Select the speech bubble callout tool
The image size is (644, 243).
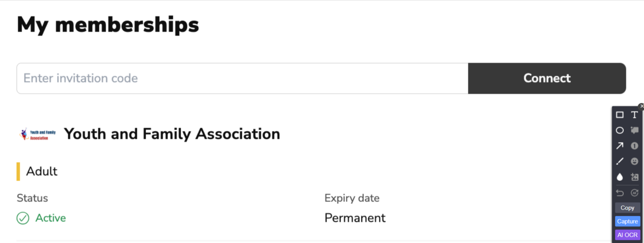click(634, 130)
